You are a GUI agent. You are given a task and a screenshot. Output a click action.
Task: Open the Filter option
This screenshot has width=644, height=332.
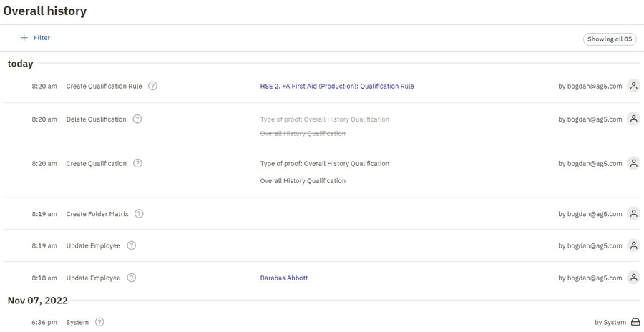pyautogui.click(x=42, y=38)
